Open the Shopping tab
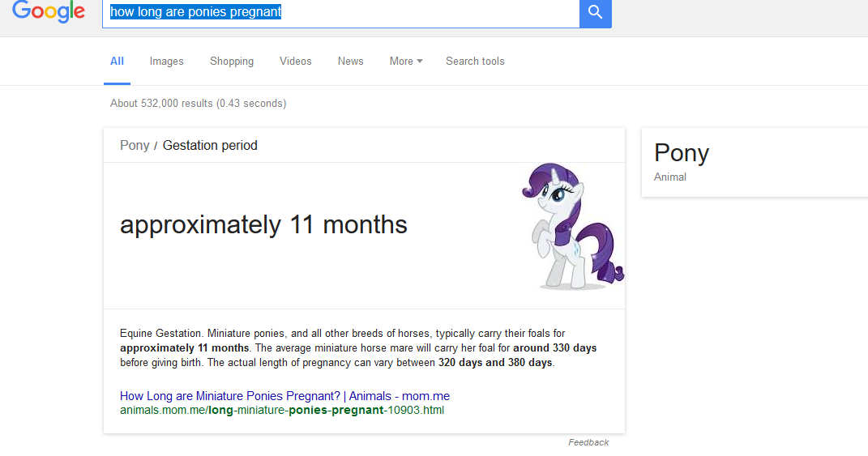This screenshot has width=868, height=456. point(232,62)
